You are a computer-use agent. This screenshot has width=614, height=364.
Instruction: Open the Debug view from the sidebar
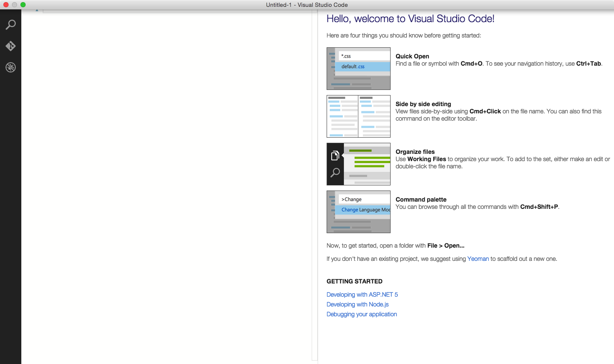11,67
